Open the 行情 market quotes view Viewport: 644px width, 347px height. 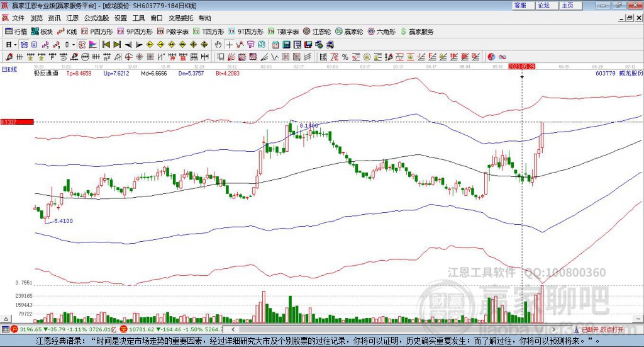click(x=16, y=31)
